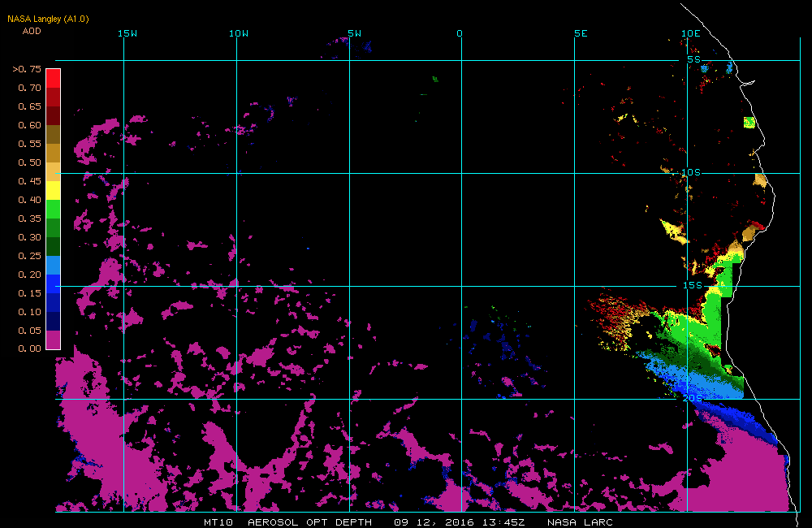Pick the light blue 0.20 legend swatch

coord(53,265)
